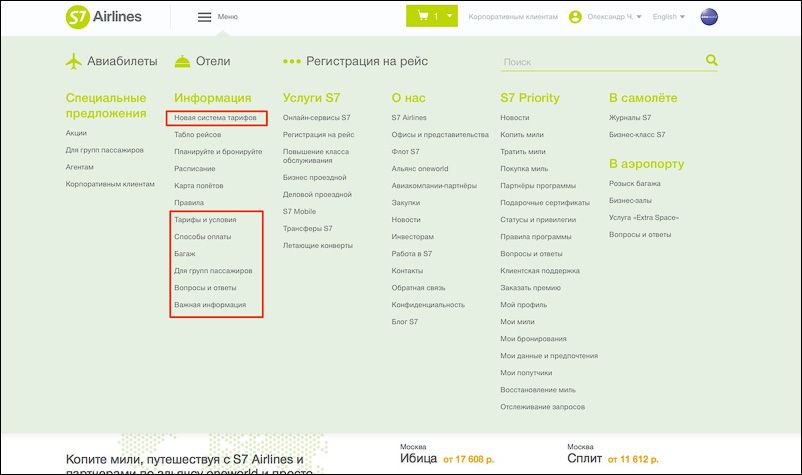Open the Контакты link
This screenshot has height=475, width=802.
407,271
